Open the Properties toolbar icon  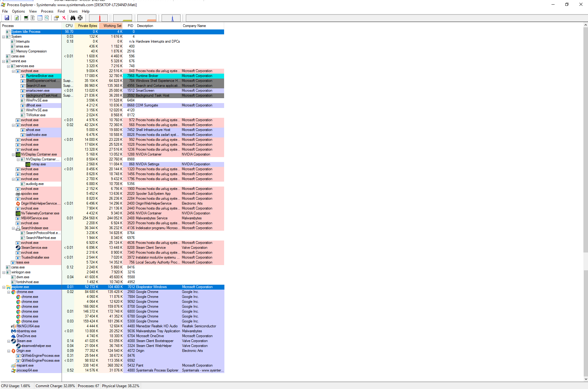56,18
